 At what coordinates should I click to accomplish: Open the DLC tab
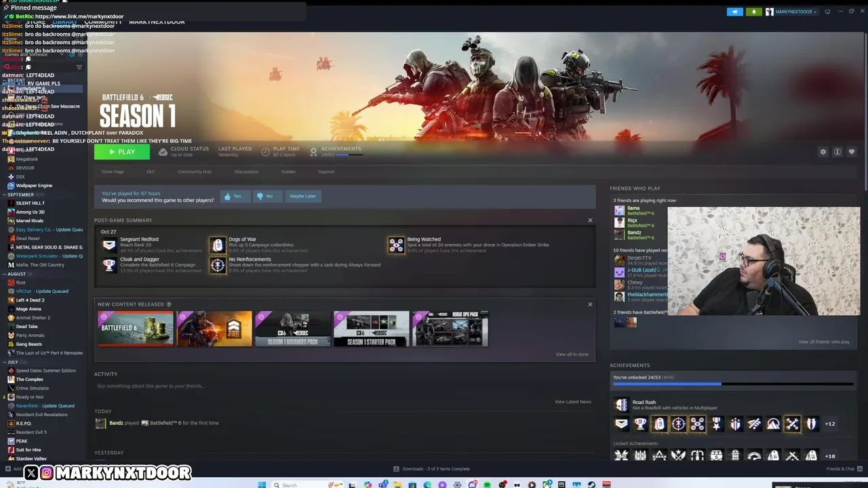coord(151,171)
